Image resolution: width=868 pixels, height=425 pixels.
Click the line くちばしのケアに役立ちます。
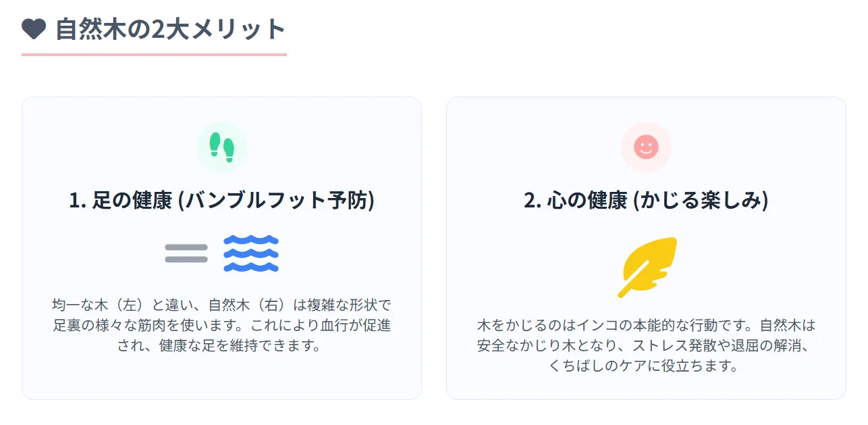coord(646,367)
